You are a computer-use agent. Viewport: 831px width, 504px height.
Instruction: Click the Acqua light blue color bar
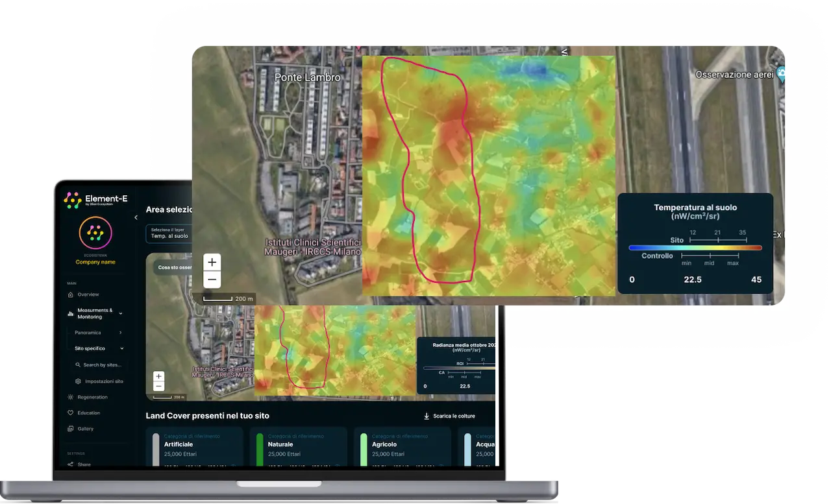pyautogui.click(x=467, y=450)
